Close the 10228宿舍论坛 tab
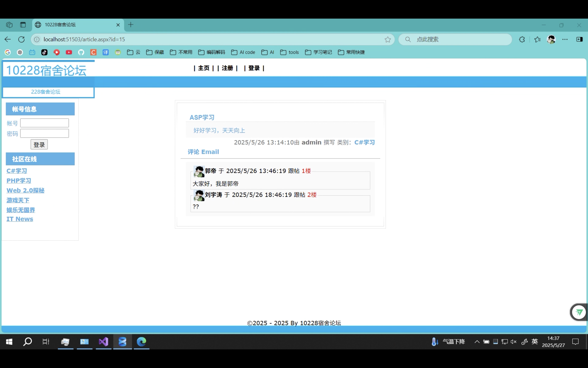 pyautogui.click(x=118, y=25)
